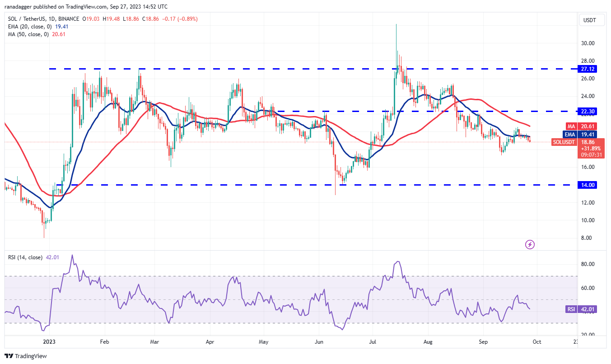The height and width of the screenshot is (364, 611).
Task: Click the 14.00 support level label
Action: tap(587, 185)
